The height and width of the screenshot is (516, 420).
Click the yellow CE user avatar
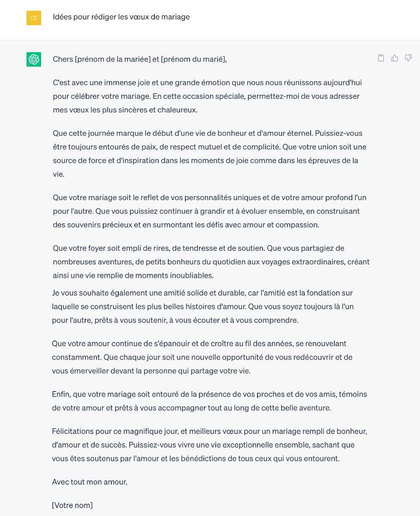point(34,18)
